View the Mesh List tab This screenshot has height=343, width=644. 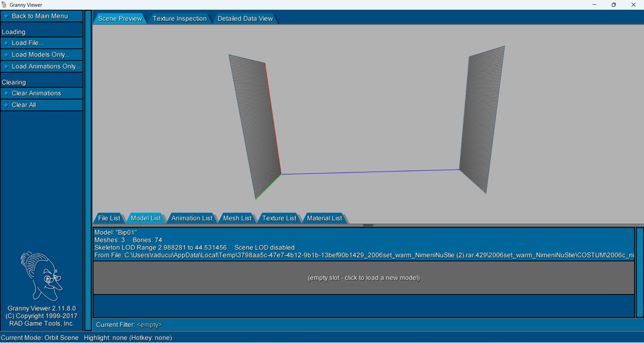[x=237, y=218]
